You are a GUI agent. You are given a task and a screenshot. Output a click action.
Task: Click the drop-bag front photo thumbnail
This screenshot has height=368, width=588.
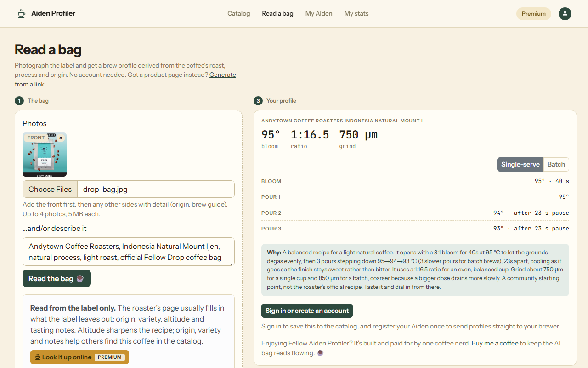45,155
